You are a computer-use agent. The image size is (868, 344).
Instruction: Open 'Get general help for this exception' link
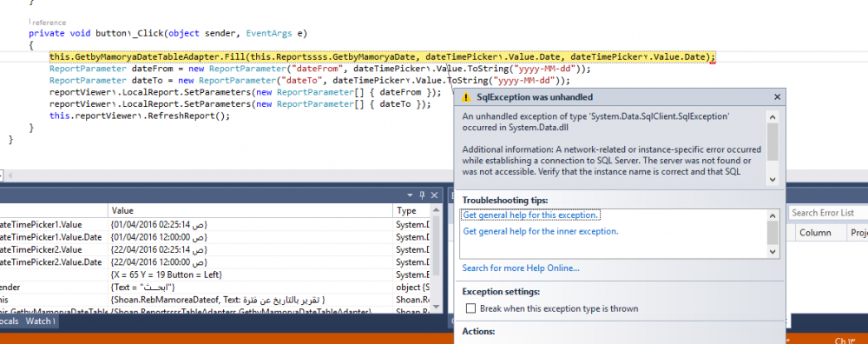(531, 215)
